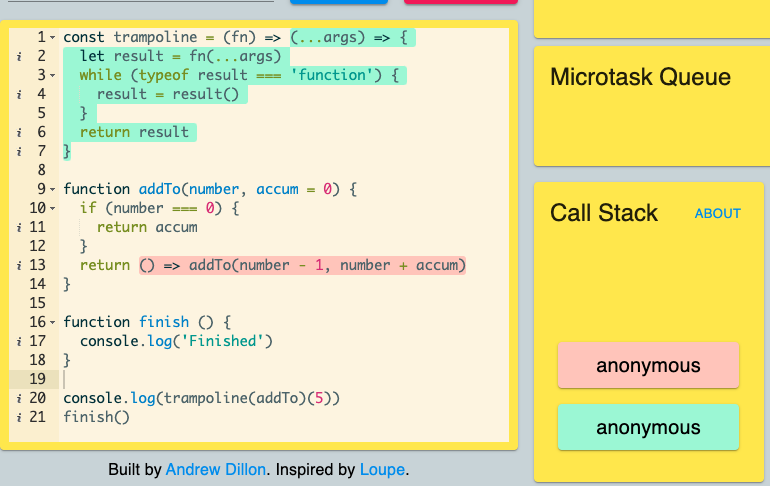Click the info annotation at line 13
The height and width of the screenshot is (486, 770).
point(19,266)
